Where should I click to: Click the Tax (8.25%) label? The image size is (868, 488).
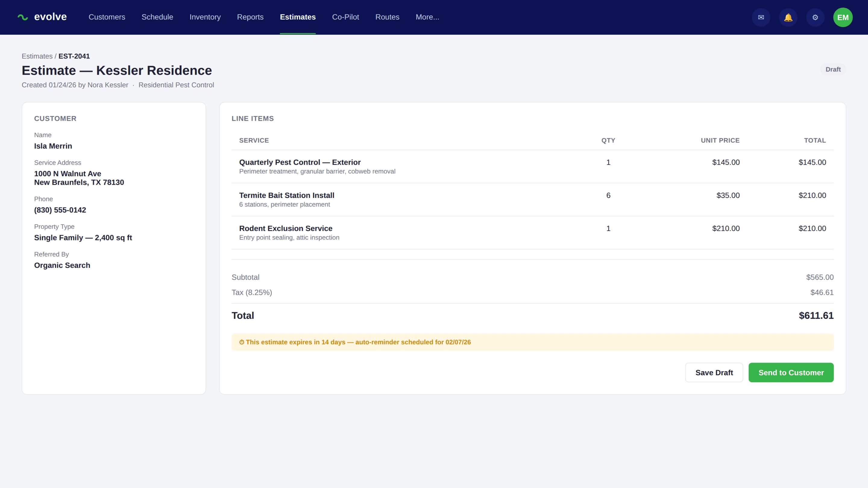[252, 292]
